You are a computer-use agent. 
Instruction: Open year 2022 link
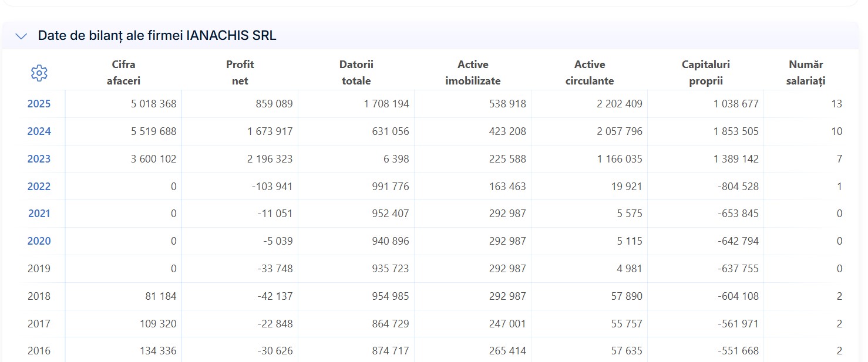[39, 187]
